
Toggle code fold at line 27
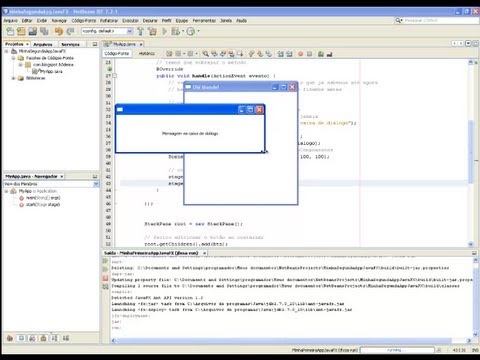115,76
